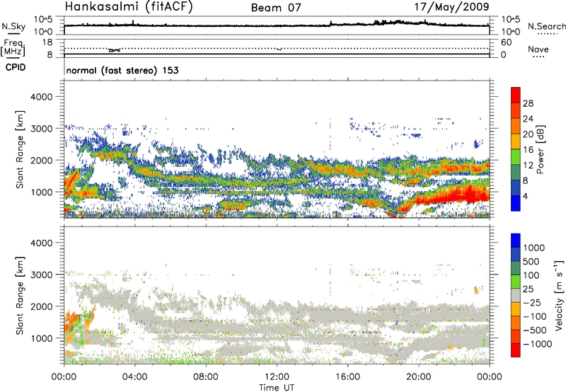The width and height of the screenshot is (566, 392).
Task: Click the noise spike near 04:00 in N.Sky trace
Action: pos(133,23)
